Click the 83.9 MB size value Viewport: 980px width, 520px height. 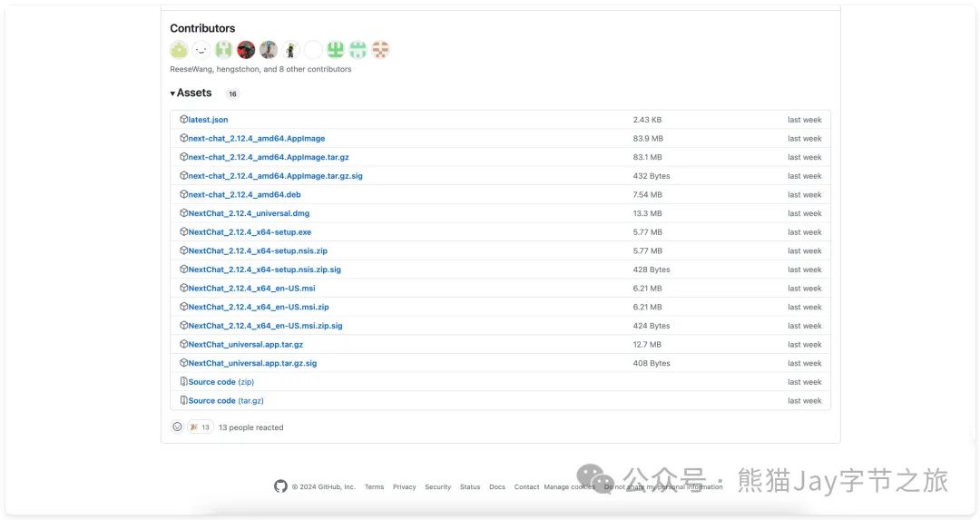pyautogui.click(x=648, y=139)
